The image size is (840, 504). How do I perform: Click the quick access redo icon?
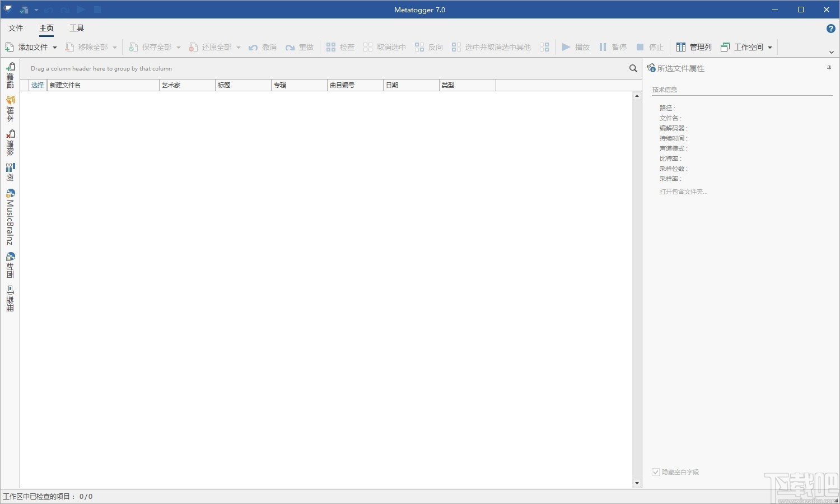[x=65, y=10]
